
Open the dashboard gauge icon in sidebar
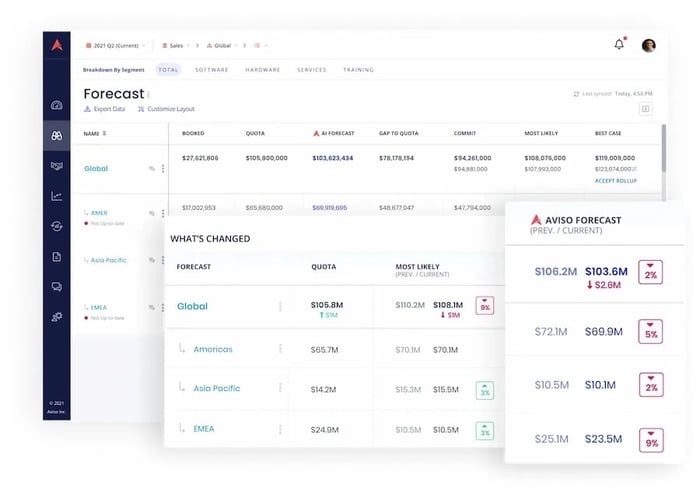57,105
